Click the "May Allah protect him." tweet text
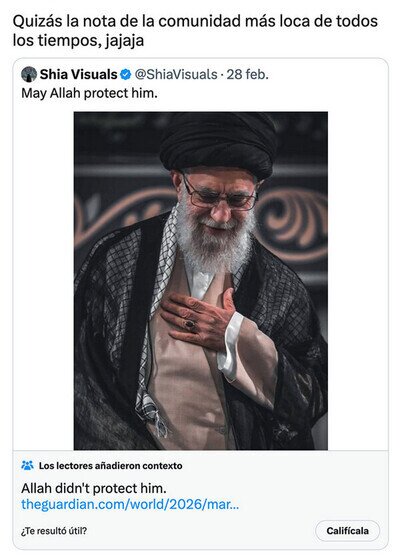400x557 pixels. tap(89, 93)
